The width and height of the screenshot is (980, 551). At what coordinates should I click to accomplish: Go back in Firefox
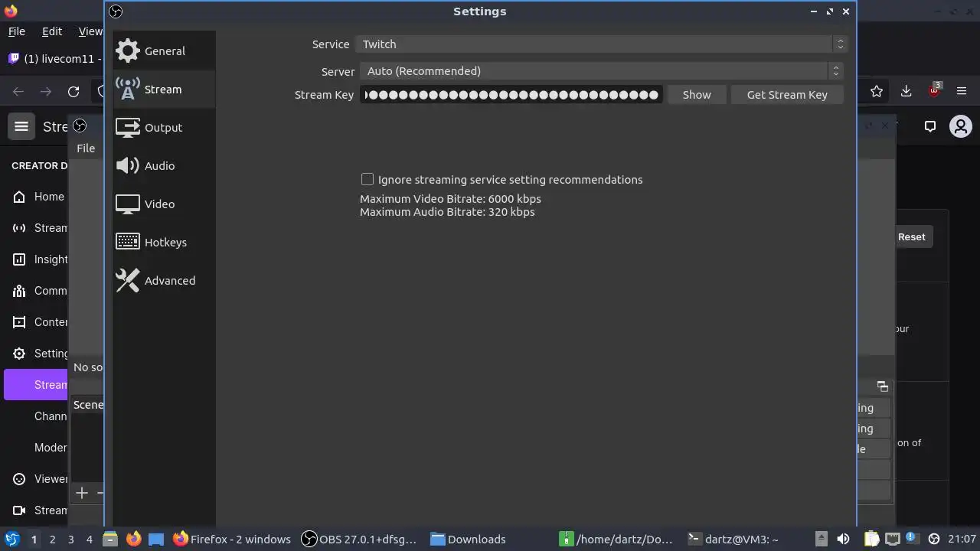pyautogui.click(x=18, y=92)
